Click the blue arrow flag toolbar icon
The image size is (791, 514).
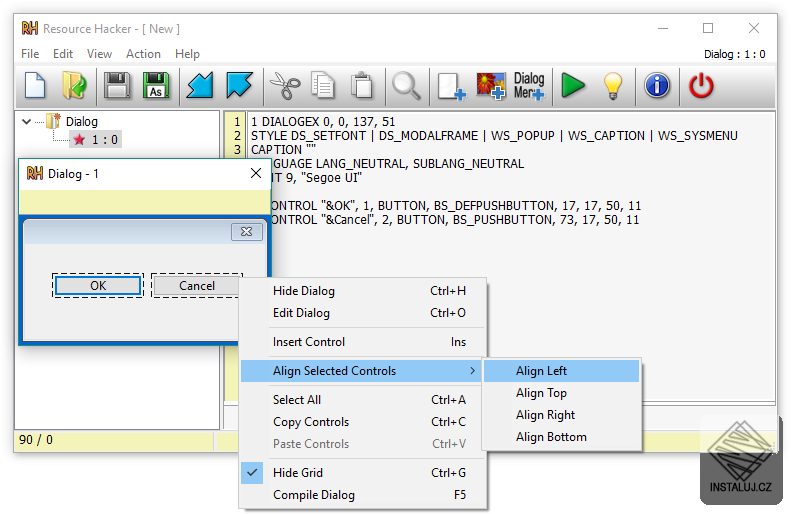(x=239, y=85)
